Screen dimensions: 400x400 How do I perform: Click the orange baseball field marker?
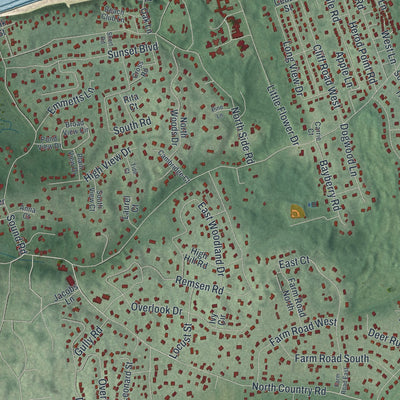tap(297, 212)
